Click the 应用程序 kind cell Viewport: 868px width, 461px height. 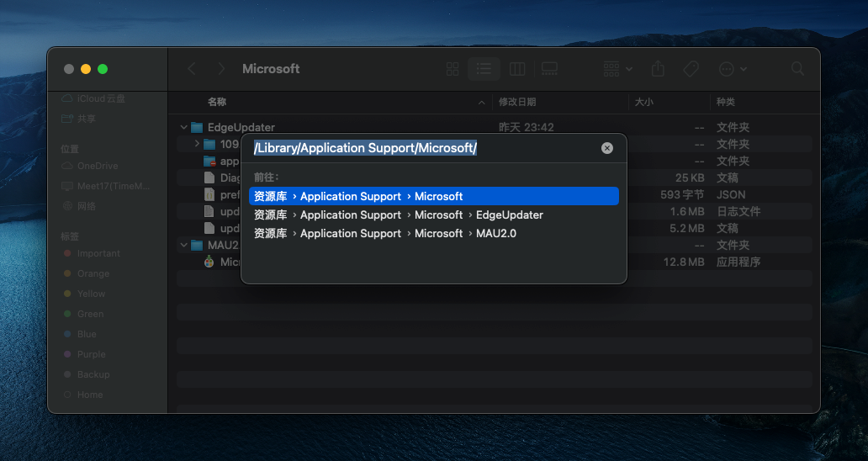[738, 262]
